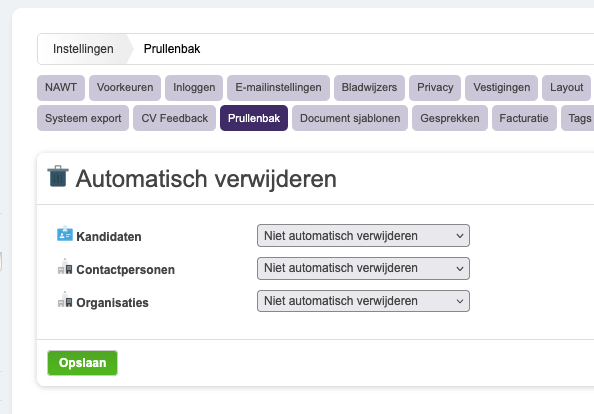This screenshot has width=594, height=414.
Task: Switch to the CV Feedback tab
Action: [x=175, y=118]
